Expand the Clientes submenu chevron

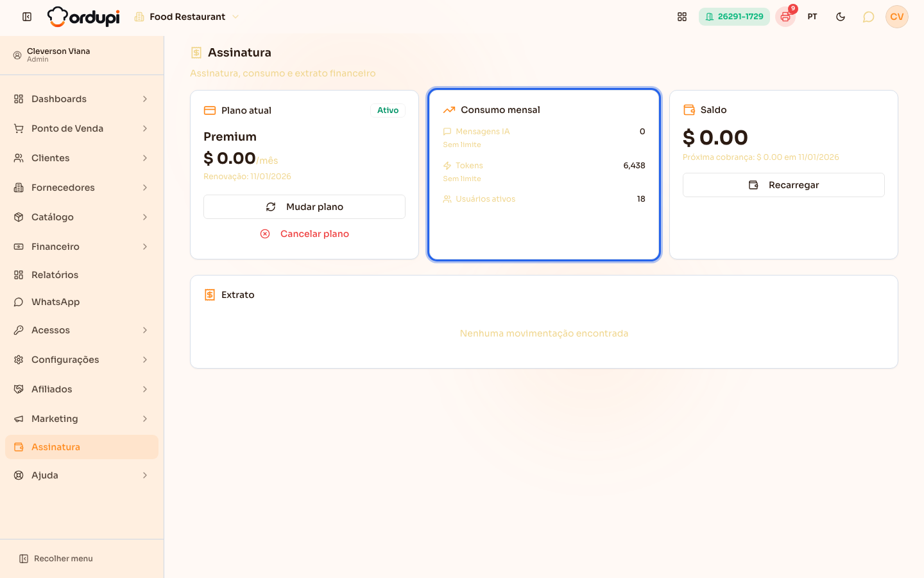coord(145,158)
